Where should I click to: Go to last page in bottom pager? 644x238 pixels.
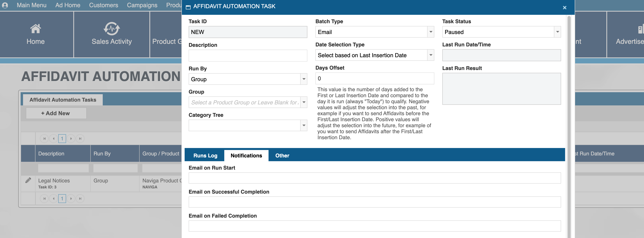80,199
